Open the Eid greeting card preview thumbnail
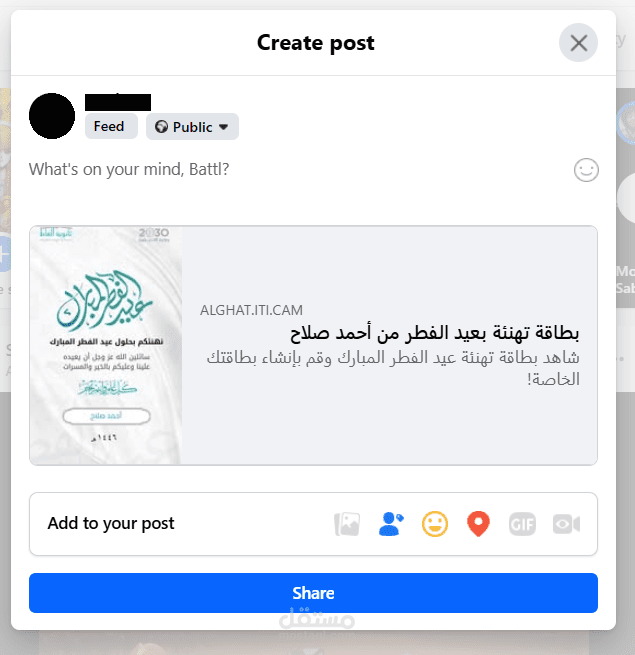Image resolution: width=635 pixels, height=655 pixels. pyautogui.click(x=106, y=345)
